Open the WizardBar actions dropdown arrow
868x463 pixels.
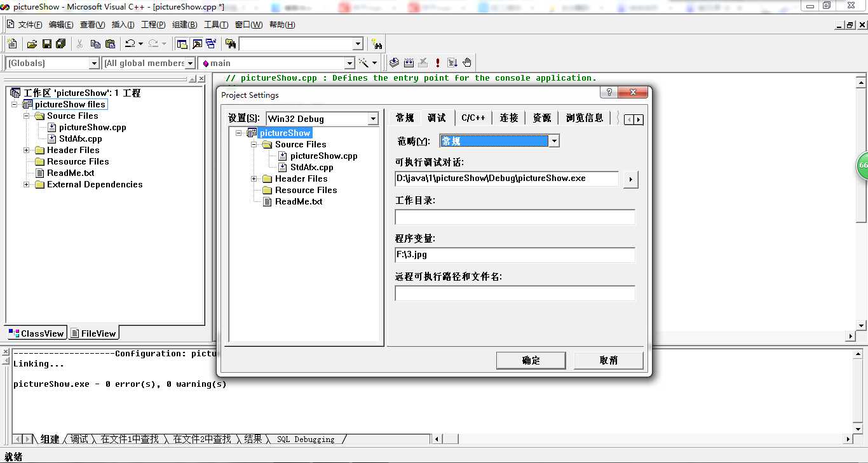tap(374, 63)
